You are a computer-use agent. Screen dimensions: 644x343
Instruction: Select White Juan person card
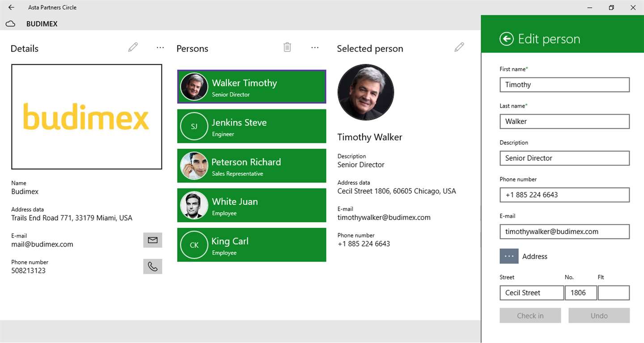click(252, 205)
